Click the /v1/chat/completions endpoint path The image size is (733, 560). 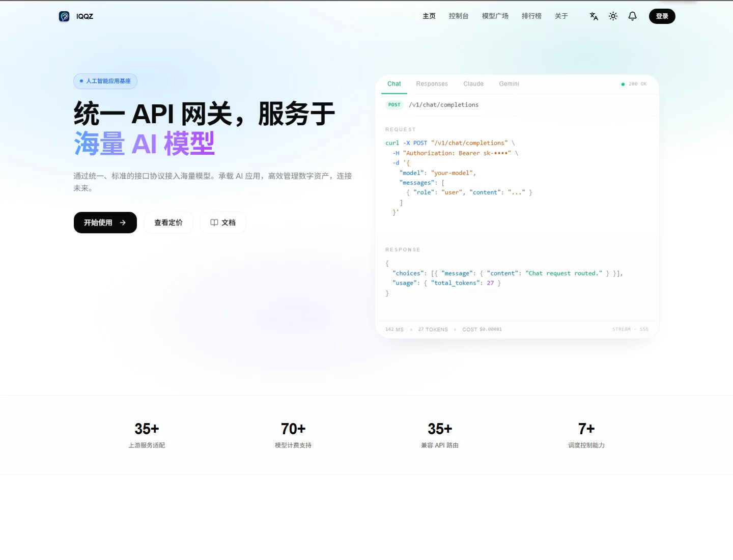point(444,105)
